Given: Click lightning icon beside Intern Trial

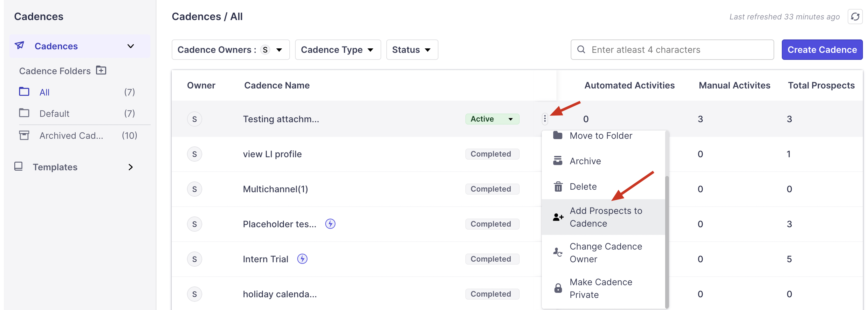Looking at the screenshot, I should coord(302,259).
